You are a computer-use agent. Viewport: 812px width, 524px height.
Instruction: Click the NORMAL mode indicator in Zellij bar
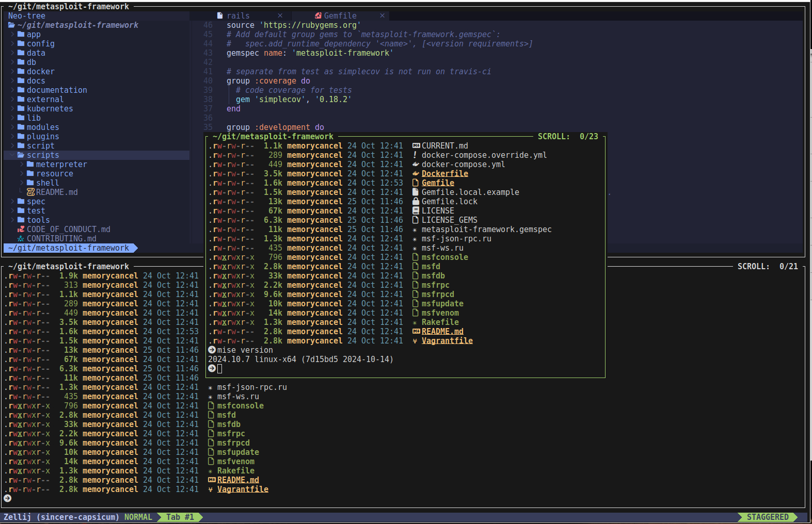tap(138, 517)
